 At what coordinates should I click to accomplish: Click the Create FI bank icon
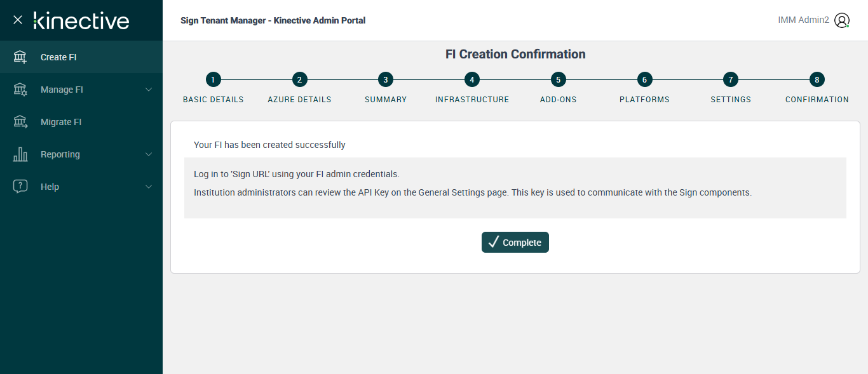pos(20,57)
